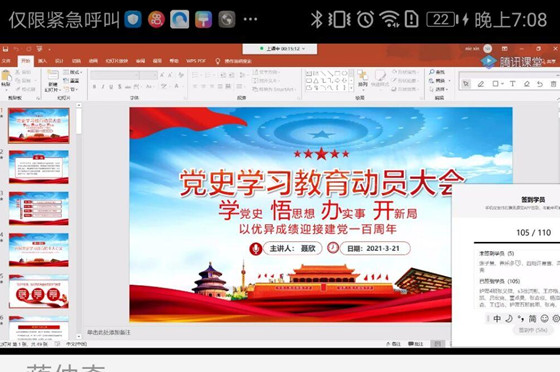The height and width of the screenshot is (372, 560).
Task: Click the numbered list icon
Action: click(x=209, y=75)
